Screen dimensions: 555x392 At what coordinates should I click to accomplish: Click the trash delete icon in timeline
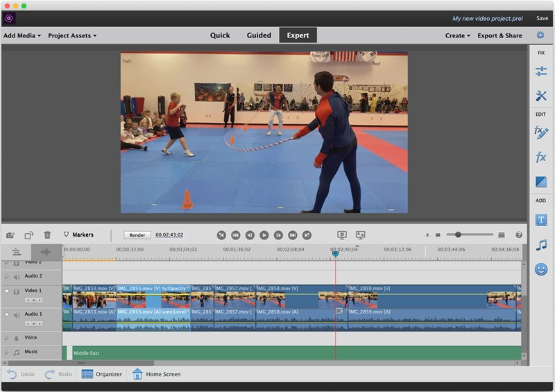tap(47, 235)
